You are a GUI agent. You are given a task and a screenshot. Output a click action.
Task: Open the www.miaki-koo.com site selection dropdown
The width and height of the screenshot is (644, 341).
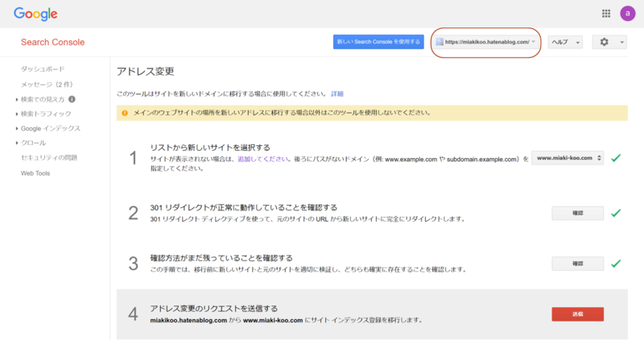(x=568, y=158)
